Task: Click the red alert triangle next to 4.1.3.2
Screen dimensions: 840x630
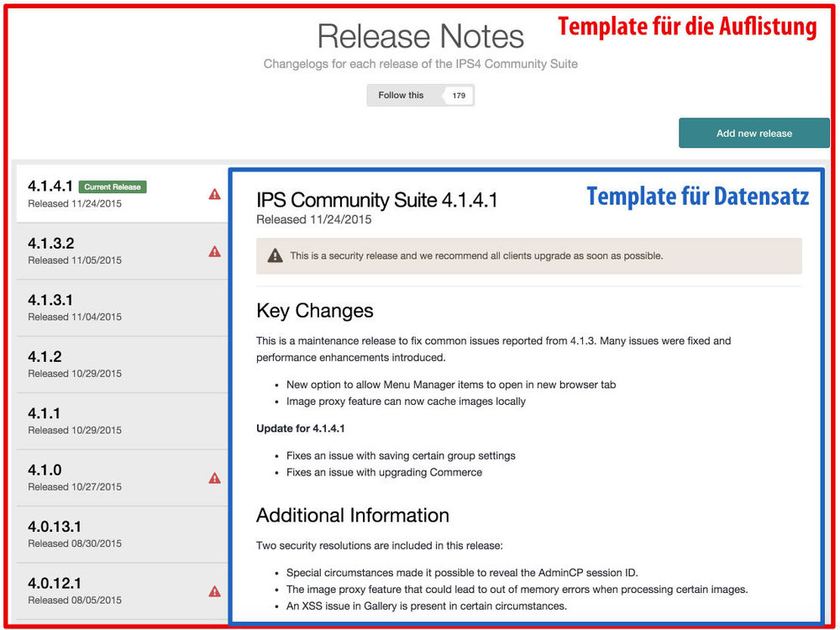Action: click(x=215, y=250)
